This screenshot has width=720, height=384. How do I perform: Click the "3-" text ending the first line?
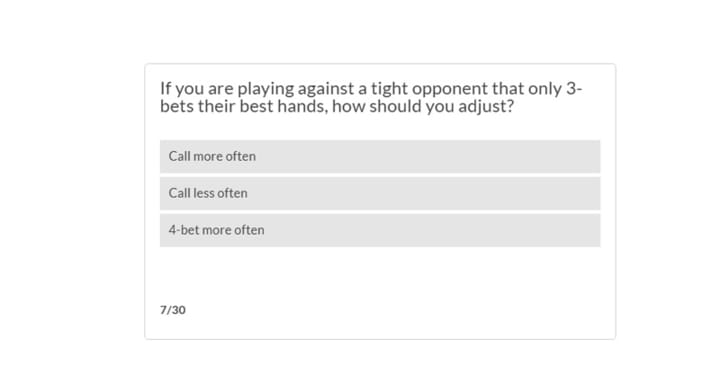tap(574, 88)
